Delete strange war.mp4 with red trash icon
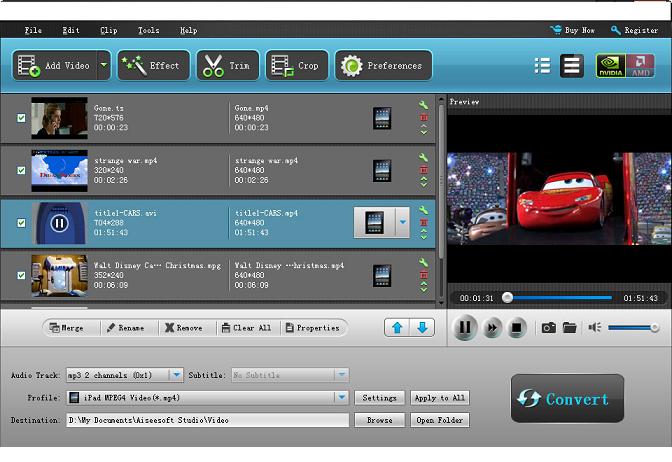 coord(423,170)
